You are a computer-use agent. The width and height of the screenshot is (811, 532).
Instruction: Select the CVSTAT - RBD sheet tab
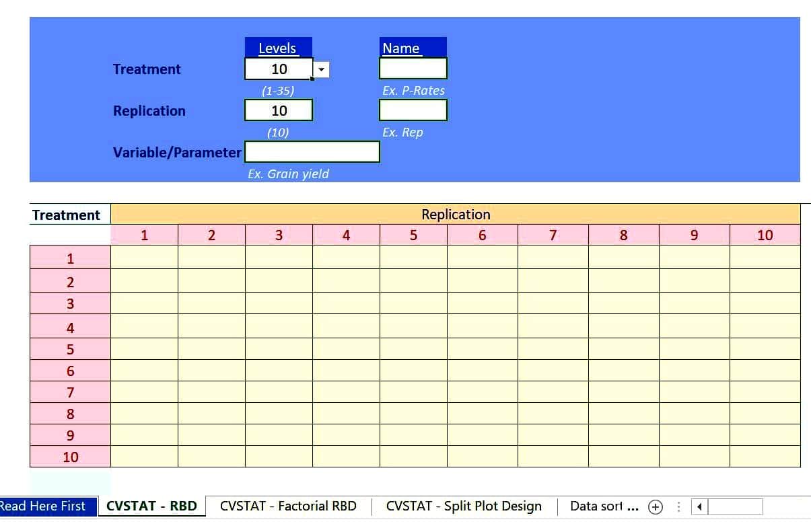150,506
